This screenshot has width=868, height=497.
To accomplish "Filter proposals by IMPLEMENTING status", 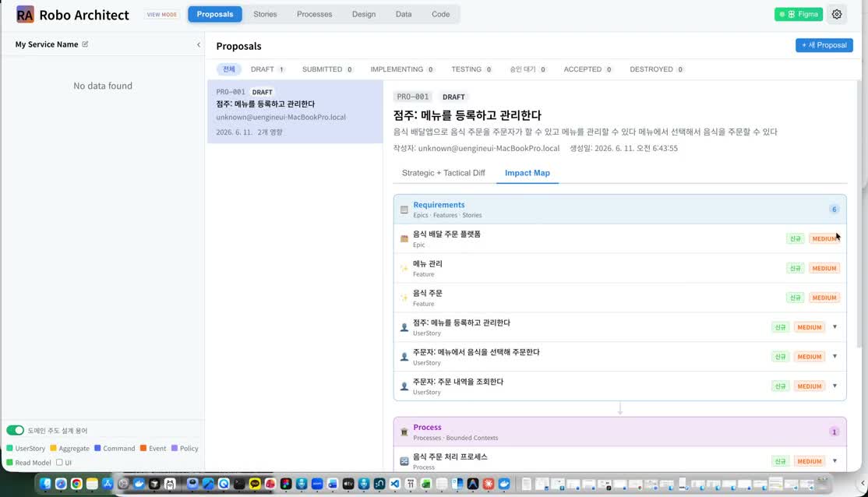I will coord(402,69).
